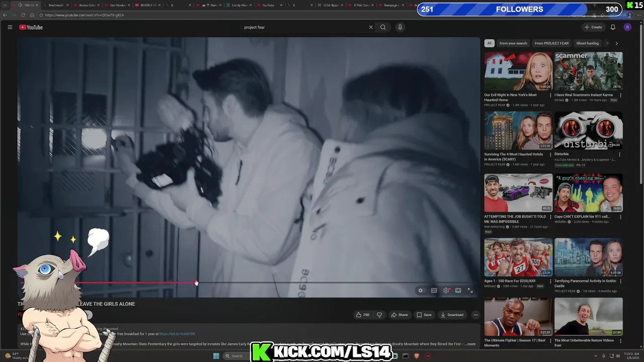Open 'Terrifying Paranormal Activity in Gothic Castle' thumbnail
The height and width of the screenshot is (362, 644).
(x=588, y=257)
